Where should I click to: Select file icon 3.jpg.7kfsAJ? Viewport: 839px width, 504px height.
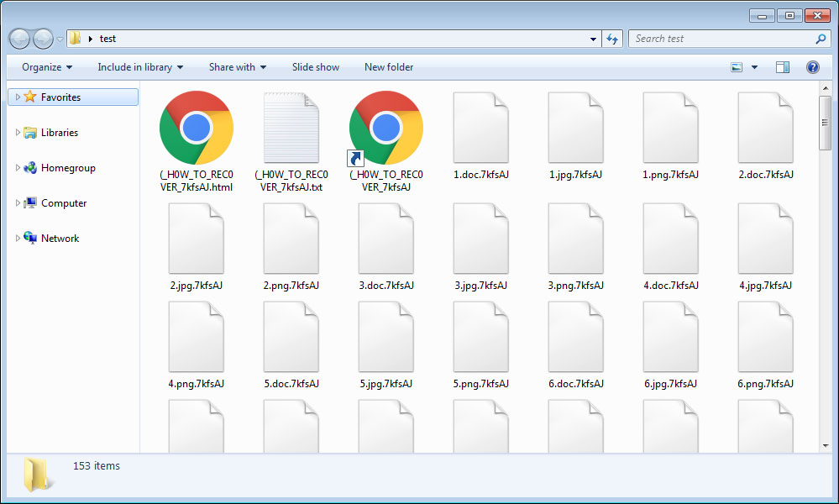[x=480, y=239]
